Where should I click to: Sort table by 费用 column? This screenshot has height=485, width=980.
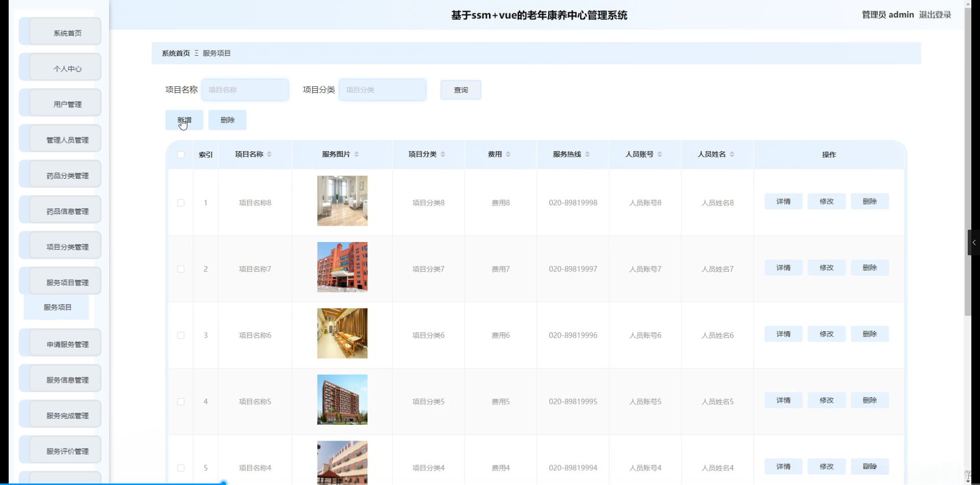coord(508,154)
